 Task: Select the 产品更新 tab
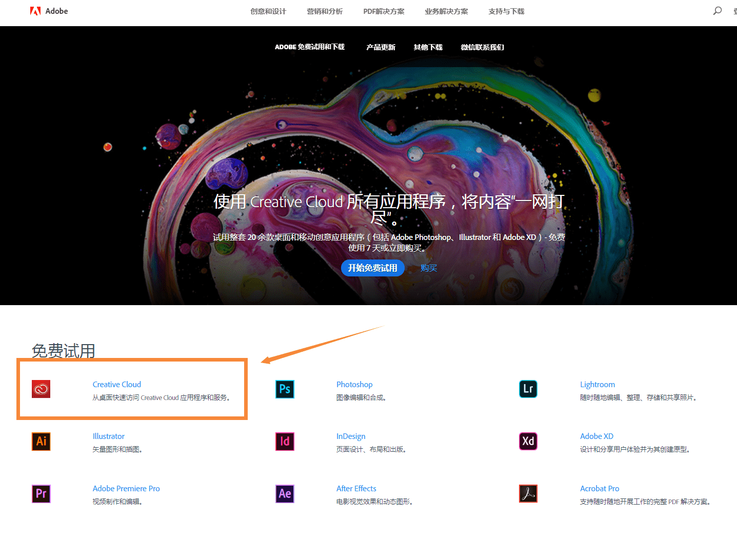click(381, 47)
